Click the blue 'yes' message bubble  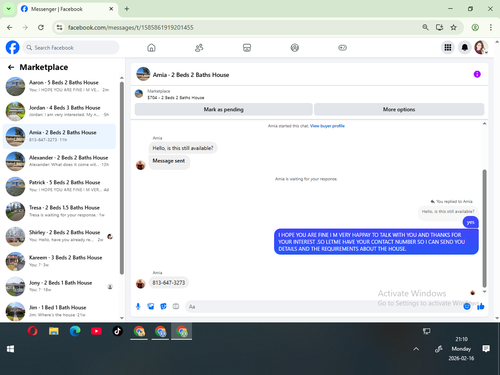470,222
